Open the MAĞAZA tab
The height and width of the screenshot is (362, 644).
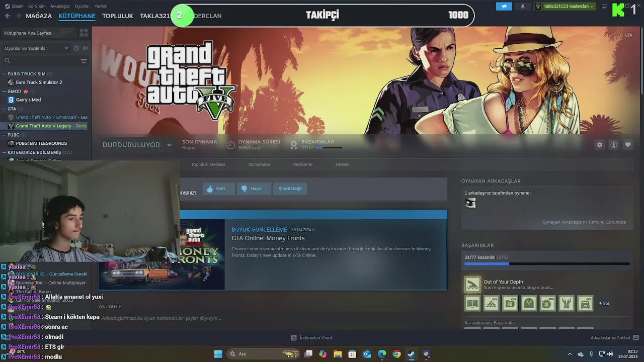(39, 16)
